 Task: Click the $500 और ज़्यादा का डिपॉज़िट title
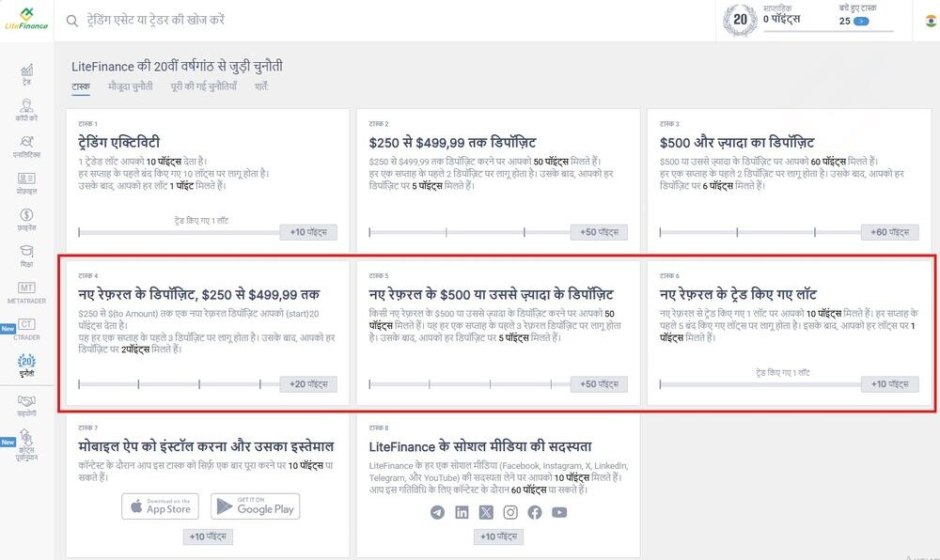(x=737, y=143)
